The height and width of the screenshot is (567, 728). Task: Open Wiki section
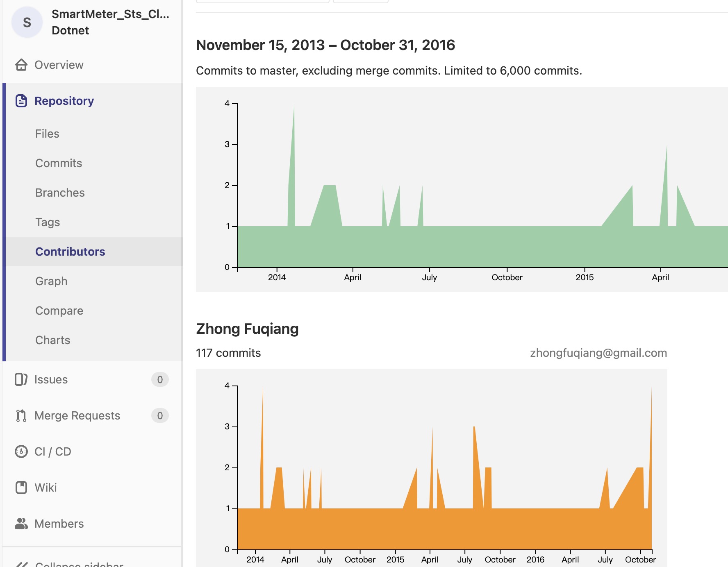pyautogui.click(x=45, y=488)
